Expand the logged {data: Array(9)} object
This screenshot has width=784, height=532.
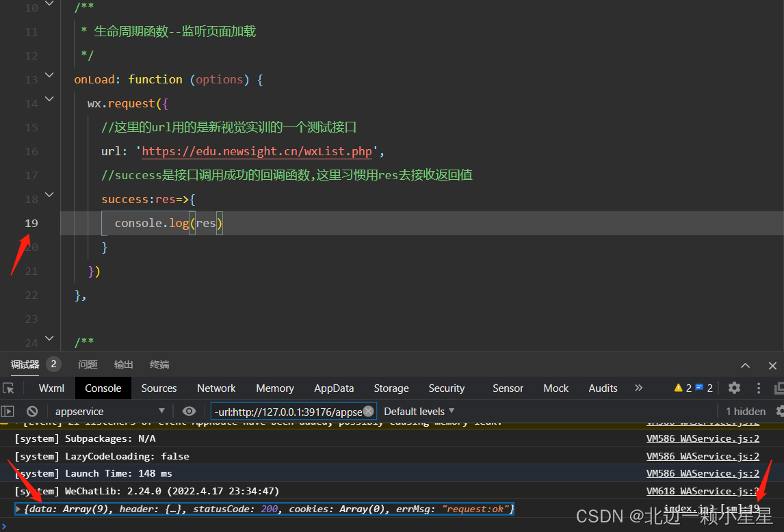tap(18, 509)
